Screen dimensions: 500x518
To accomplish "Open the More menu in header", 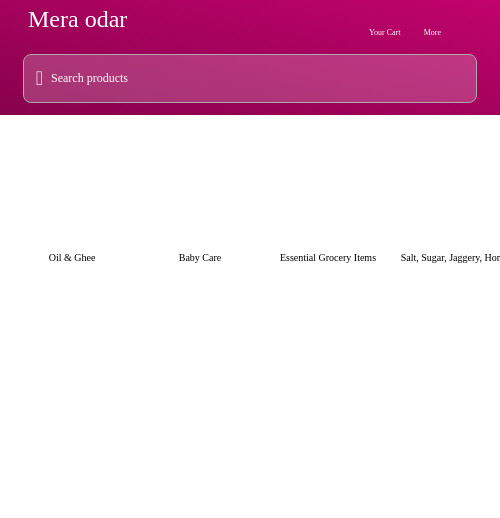I will point(432,32).
